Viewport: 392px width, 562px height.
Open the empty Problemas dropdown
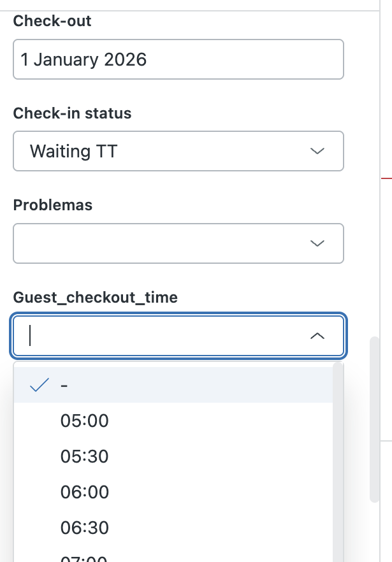click(166, 243)
